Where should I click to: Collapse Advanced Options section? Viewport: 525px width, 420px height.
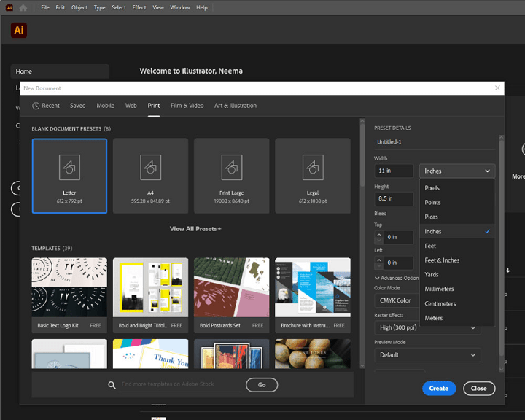[x=397, y=278]
